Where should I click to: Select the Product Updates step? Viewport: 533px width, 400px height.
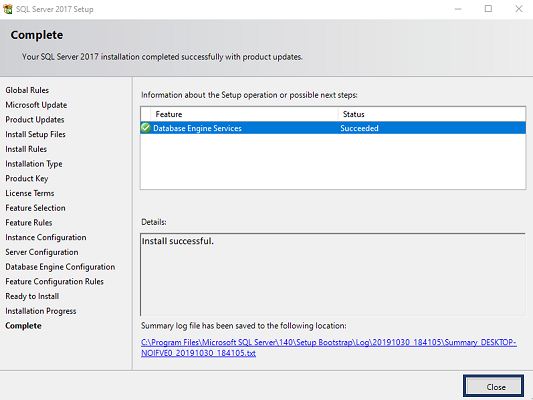tap(35, 120)
